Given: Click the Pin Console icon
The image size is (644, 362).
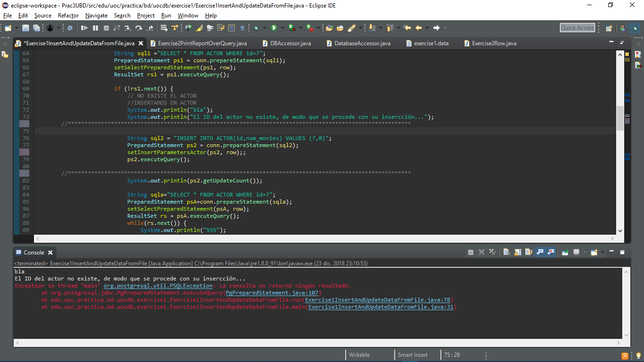Looking at the screenshot, I should (565, 252).
